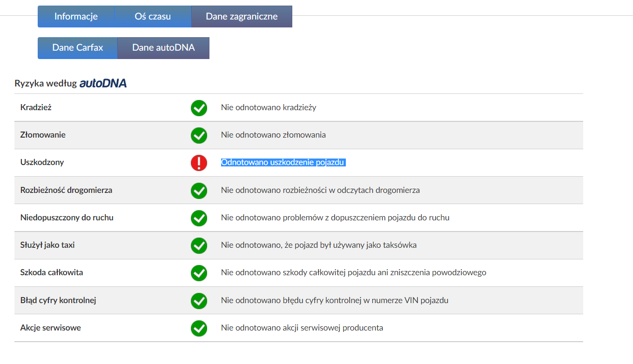Click text about dopuszczeniem pojazdu do ruchu
This screenshot has height=364, width=633.
[x=335, y=217]
